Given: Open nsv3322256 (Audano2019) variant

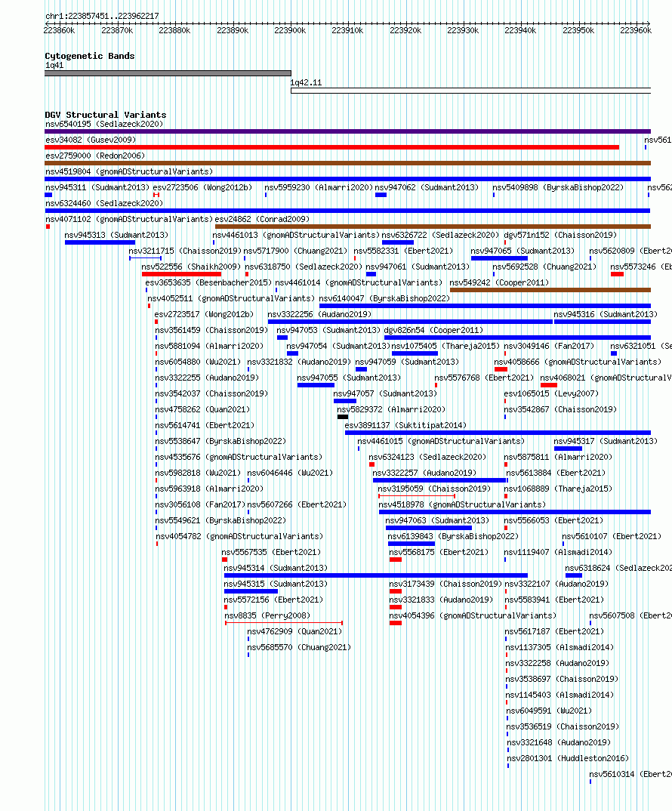Looking at the screenshot, I should 319,314.
